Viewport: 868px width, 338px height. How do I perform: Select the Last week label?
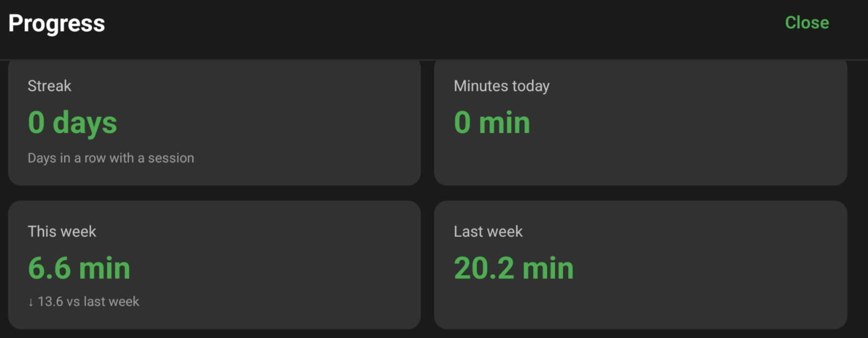click(x=488, y=231)
